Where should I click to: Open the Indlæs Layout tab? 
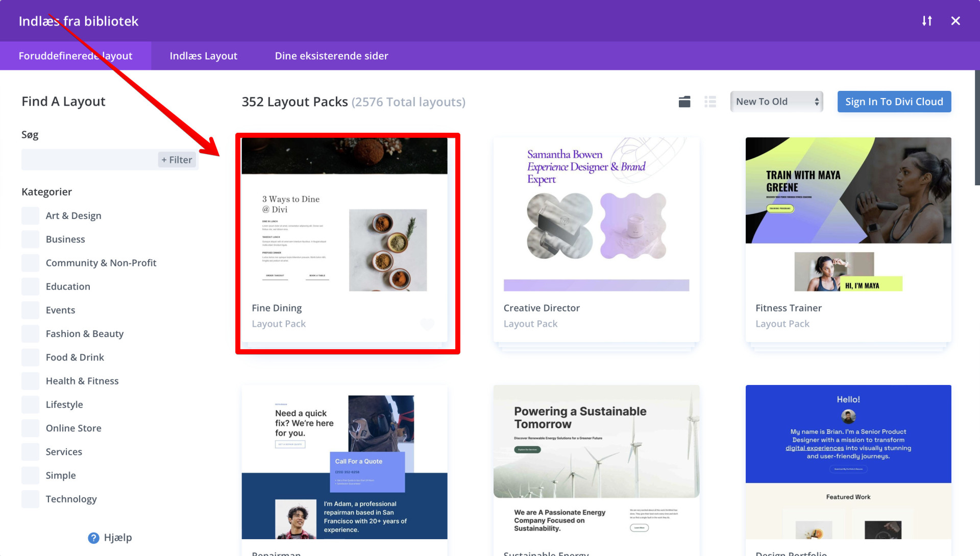click(203, 56)
